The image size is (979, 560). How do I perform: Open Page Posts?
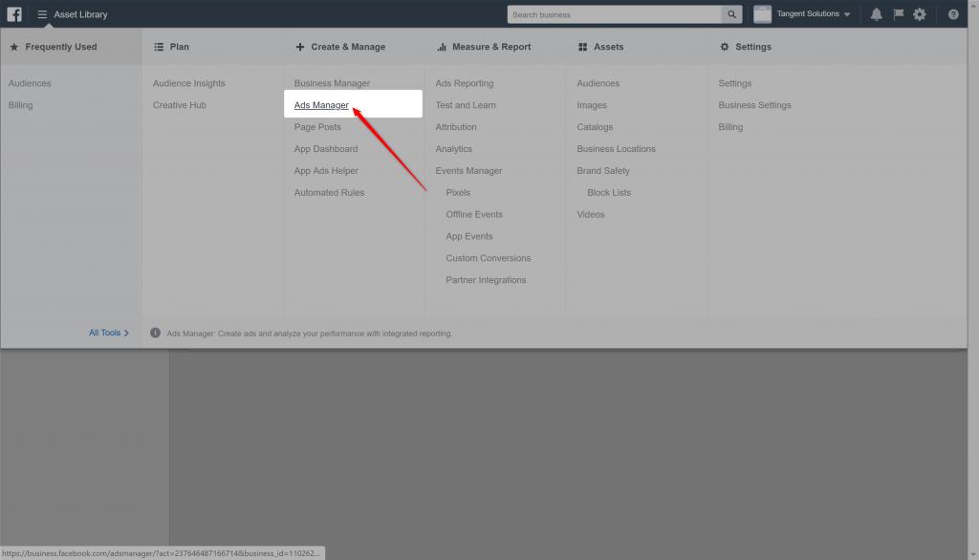point(317,127)
